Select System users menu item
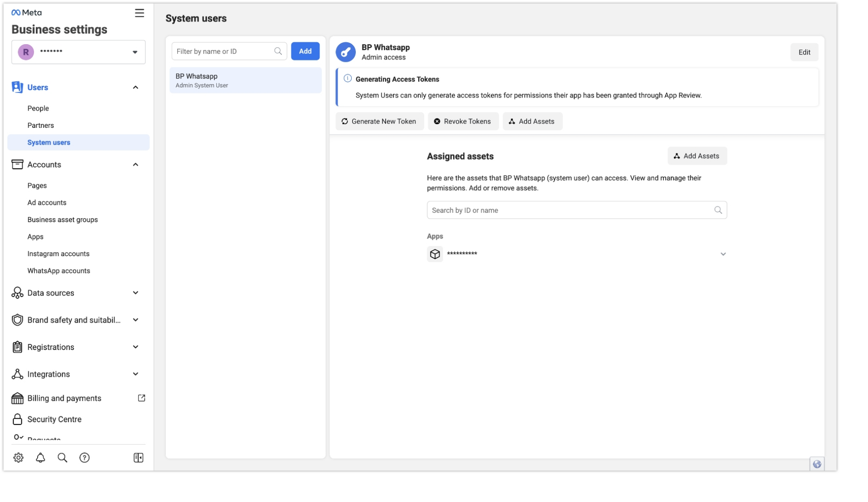This screenshot has width=868, height=502. point(78,142)
